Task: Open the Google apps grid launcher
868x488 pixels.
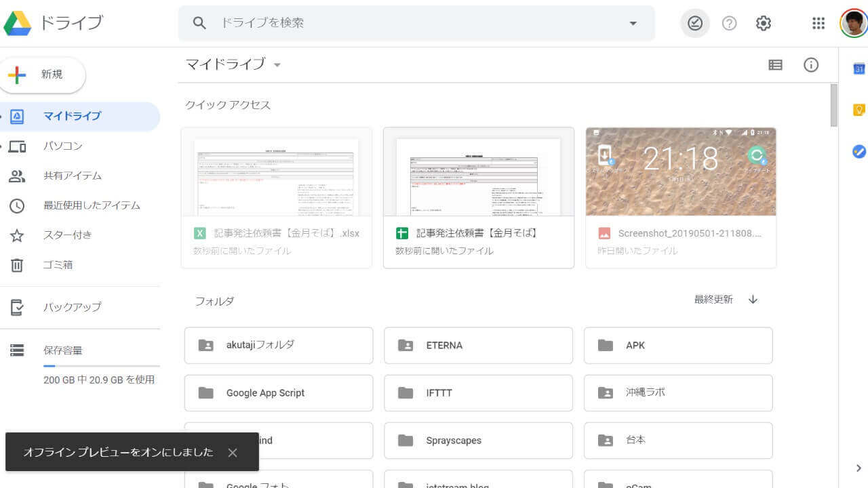Action: (x=818, y=24)
